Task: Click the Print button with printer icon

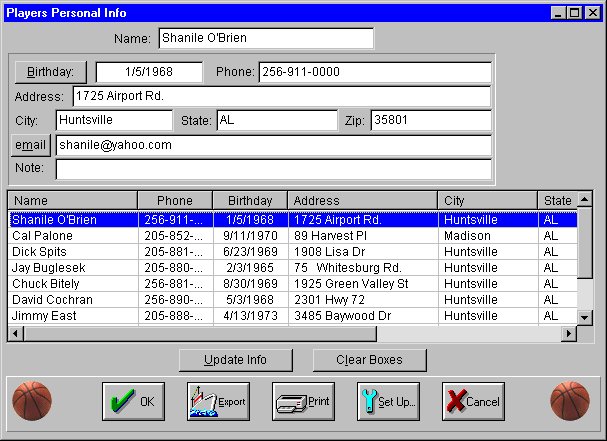Action: [303, 401]
